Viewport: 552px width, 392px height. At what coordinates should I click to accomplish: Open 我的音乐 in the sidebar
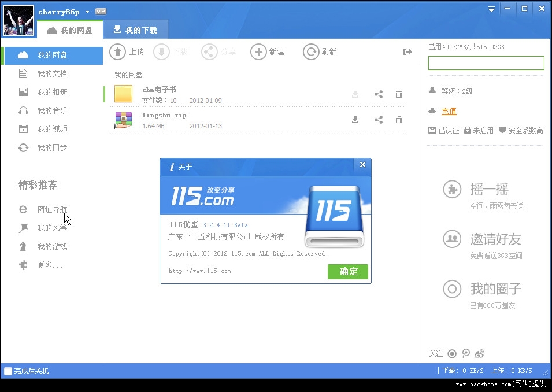(51, 110)
